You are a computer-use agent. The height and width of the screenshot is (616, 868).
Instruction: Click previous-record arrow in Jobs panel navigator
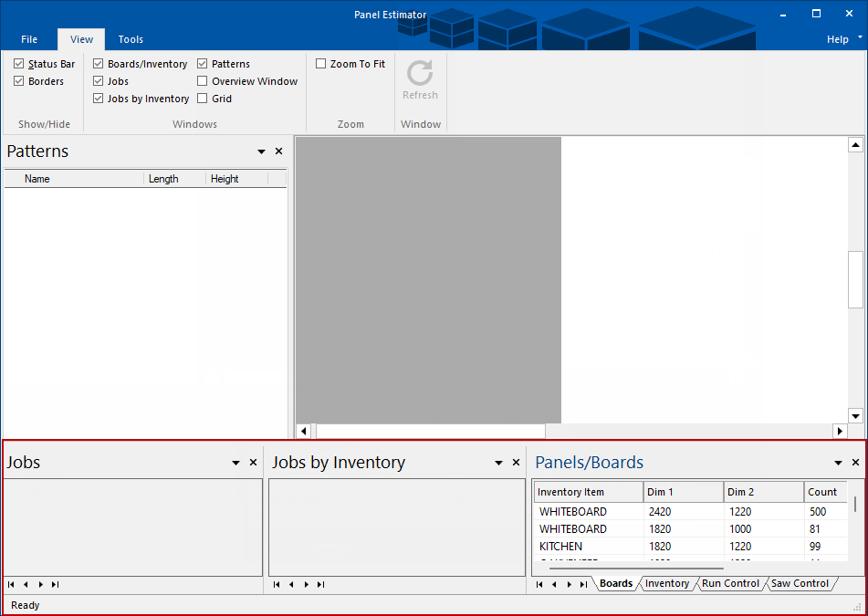click(25, 584)
